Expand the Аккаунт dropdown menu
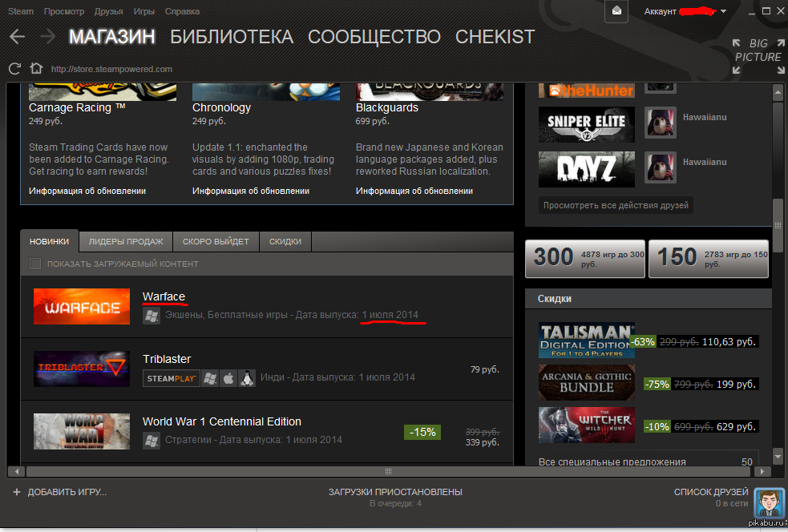This screenshot has width=788, height=532. [x=723, y=11]
